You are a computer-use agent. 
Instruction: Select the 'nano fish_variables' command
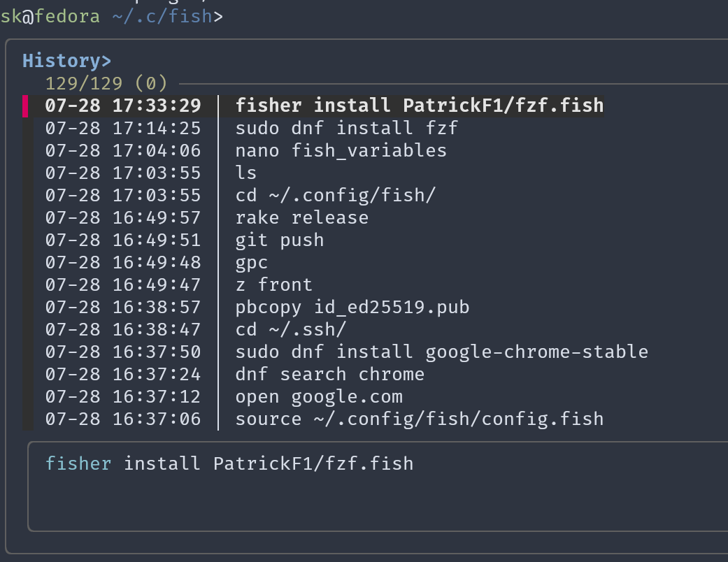tap(340, 150)
